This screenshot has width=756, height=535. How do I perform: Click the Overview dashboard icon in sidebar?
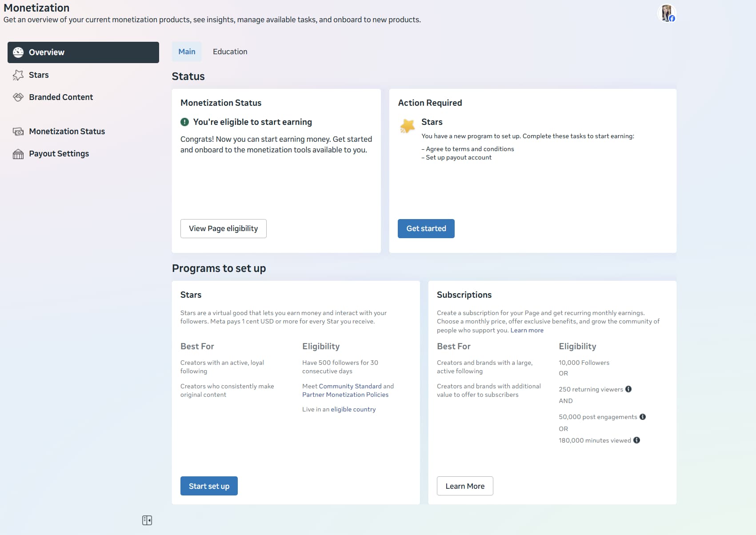click(x=18, y=52)
